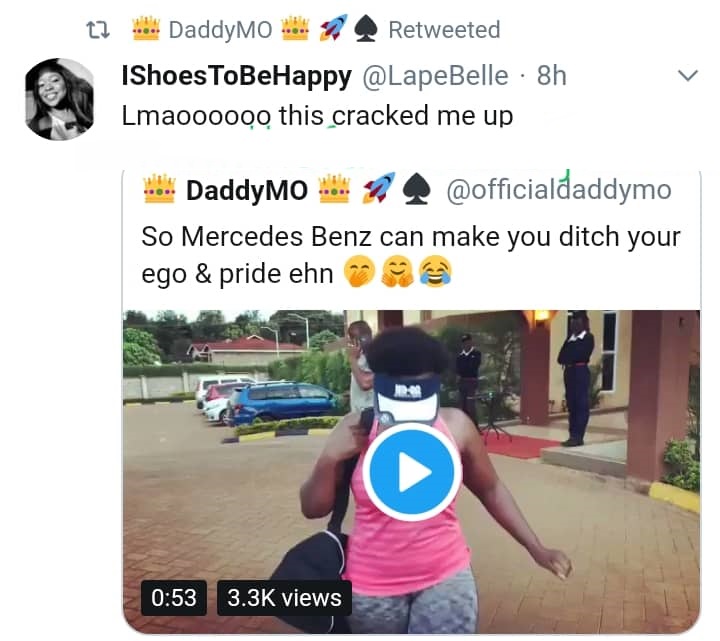Visit the @officialdaddymo handle
The width and height of the screenshot is (720, 641).
[558, 190]
